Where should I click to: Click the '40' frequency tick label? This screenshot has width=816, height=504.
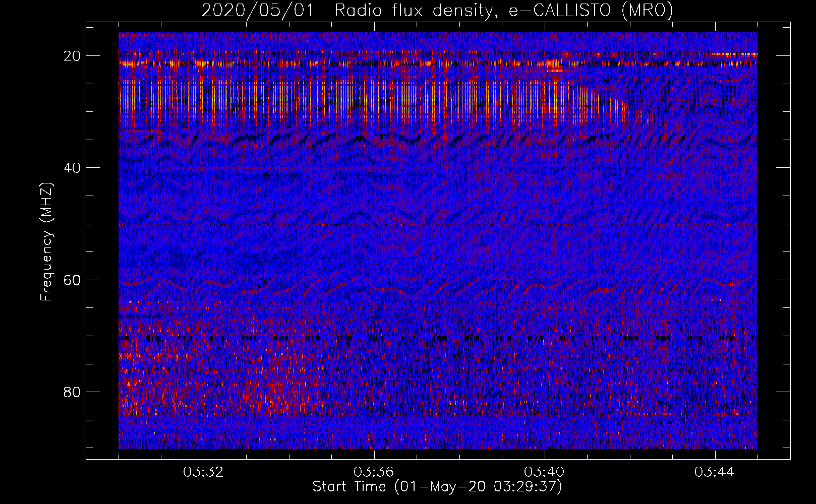point(73,168)
